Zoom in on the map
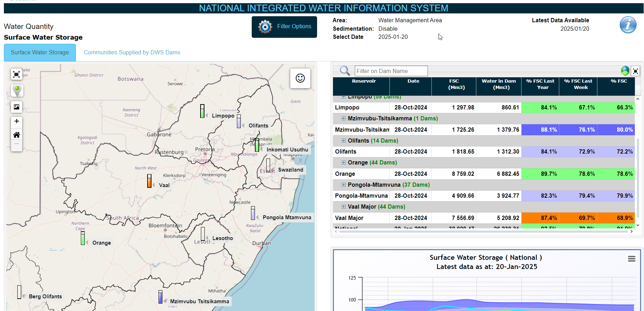The height and width of the screenshot is (311, 644). [x=17, y=121]
